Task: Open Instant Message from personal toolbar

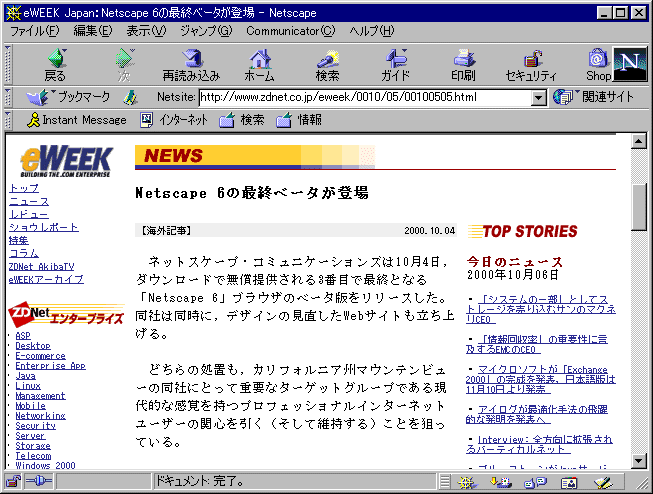Action: coord(76,120)
